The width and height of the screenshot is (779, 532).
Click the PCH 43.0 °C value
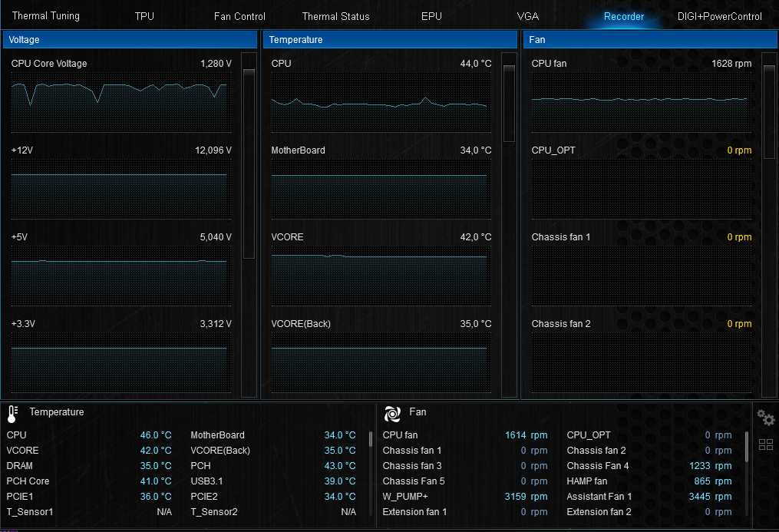click(x=340, y=466)
